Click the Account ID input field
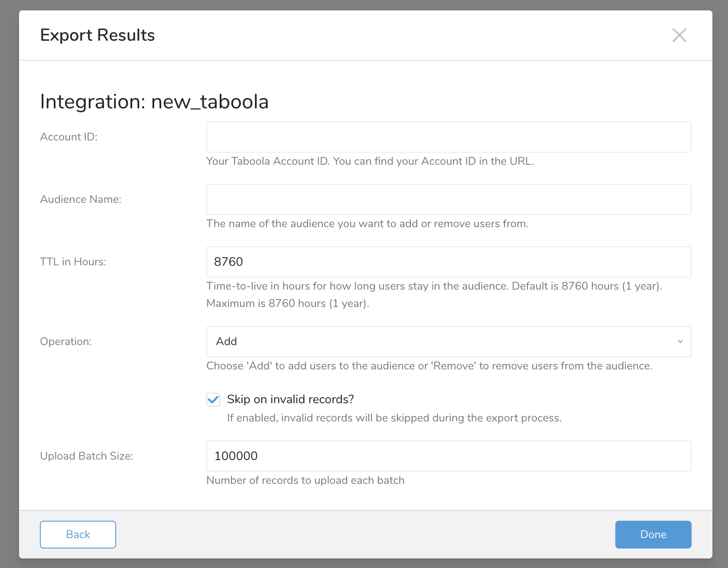 click(x=448, y=137)
